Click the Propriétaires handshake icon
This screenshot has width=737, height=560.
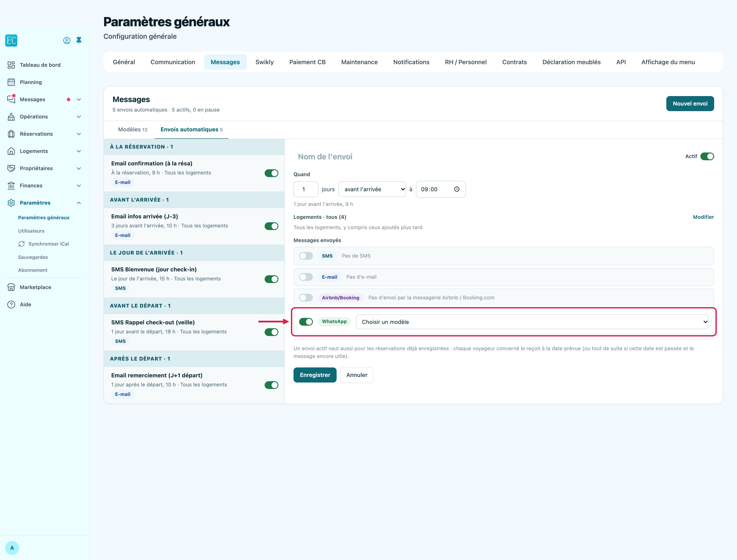coord(11,168)
